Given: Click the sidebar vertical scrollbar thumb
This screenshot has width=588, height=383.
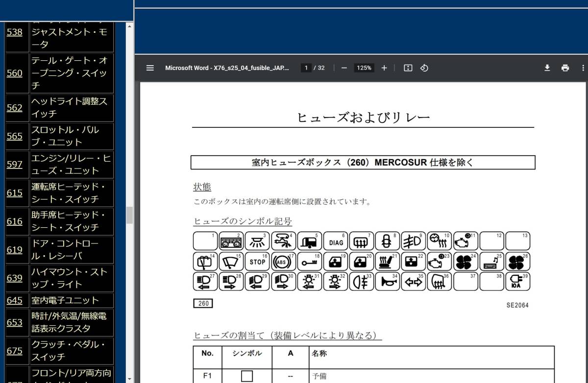Looking at the screenshot, I should [x=129, y=215].
